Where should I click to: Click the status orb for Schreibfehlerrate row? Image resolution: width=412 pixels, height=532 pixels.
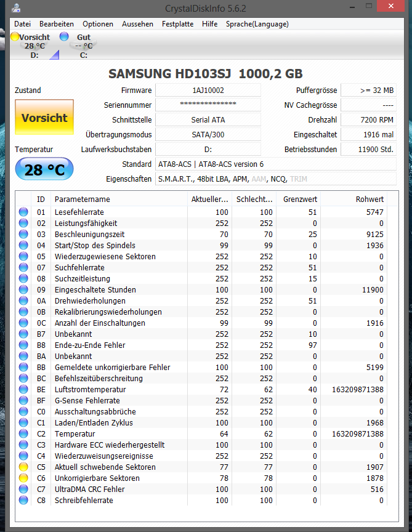23,500
